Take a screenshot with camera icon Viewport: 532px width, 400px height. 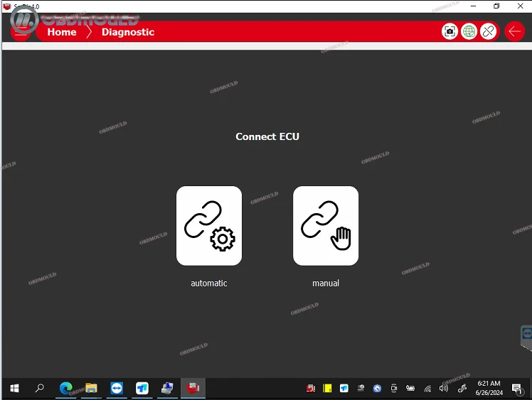(449, 31)
